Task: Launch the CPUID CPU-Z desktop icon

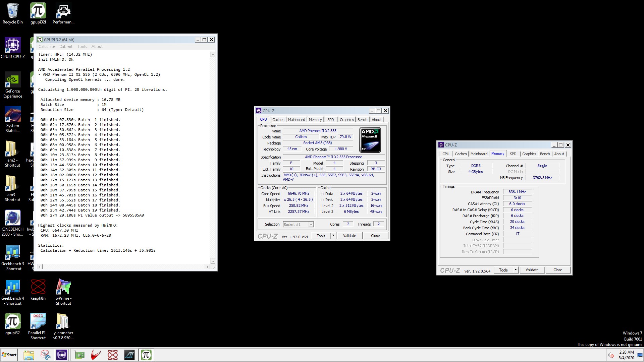Action: (x=13, y=48)
